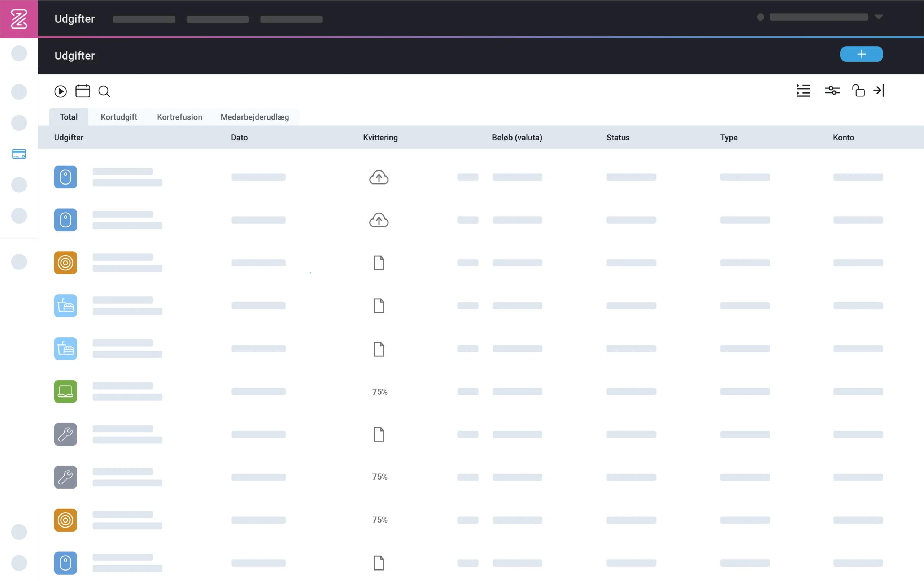Switch to the Kortrefusion tab
The height and width of the screenshot is (581, 924).
(179, 117)
